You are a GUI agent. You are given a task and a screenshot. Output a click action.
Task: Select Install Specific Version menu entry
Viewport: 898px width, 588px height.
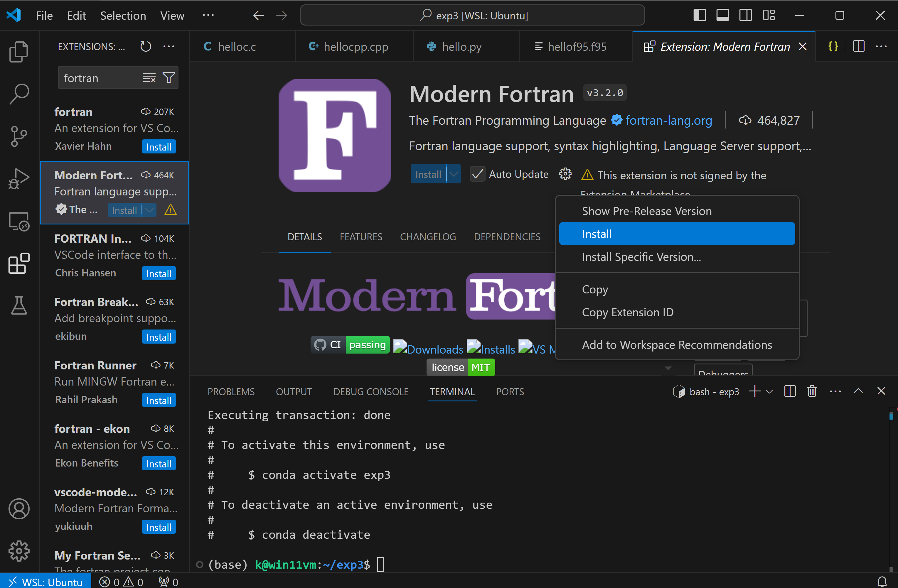pos(641,257)
